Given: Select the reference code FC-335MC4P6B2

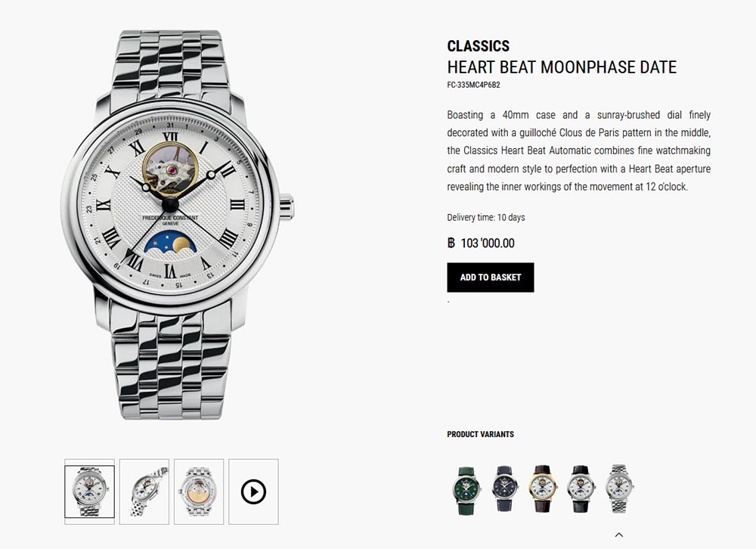Looking at the screenshot, I should coord(473,85).
